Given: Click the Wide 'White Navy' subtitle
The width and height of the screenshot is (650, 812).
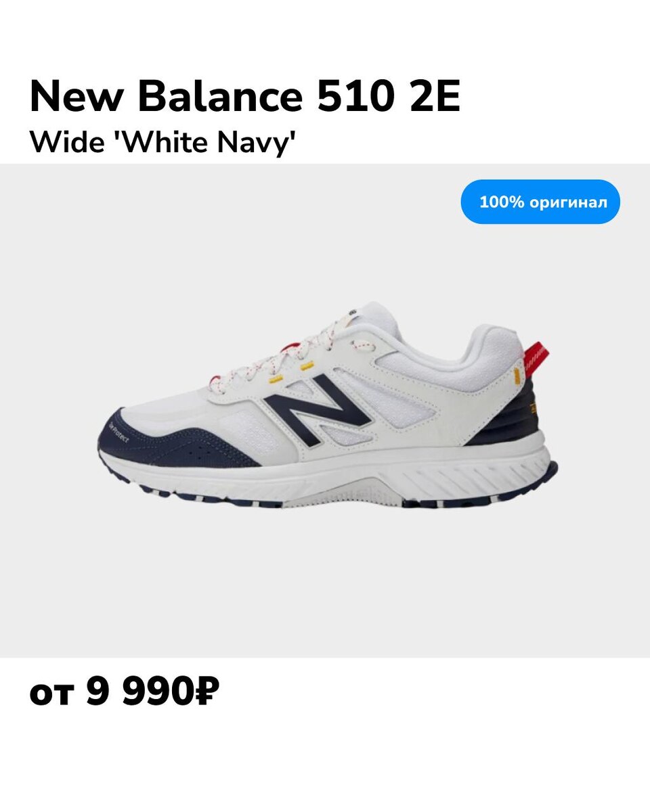Looking at the screenshot, I should pyautogui.click(x=164, y=143).
